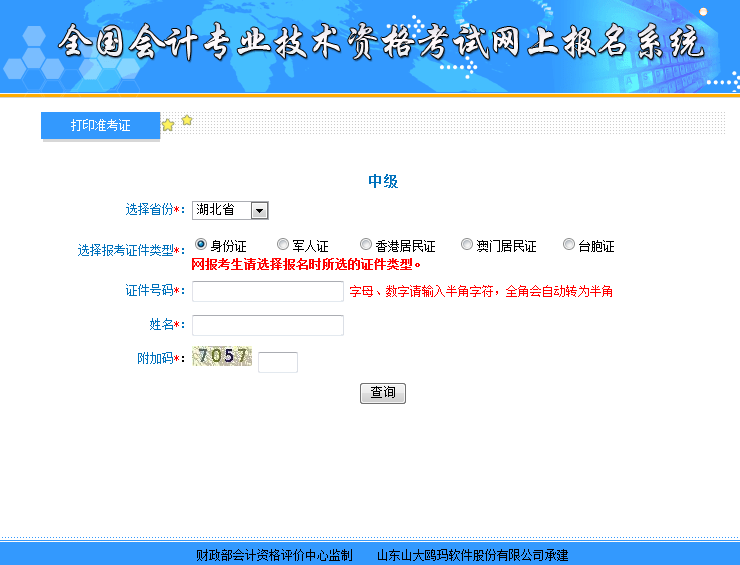Open the 打印准考证 tab
Viewport: 740px width, 565px height.
(100, 126)
